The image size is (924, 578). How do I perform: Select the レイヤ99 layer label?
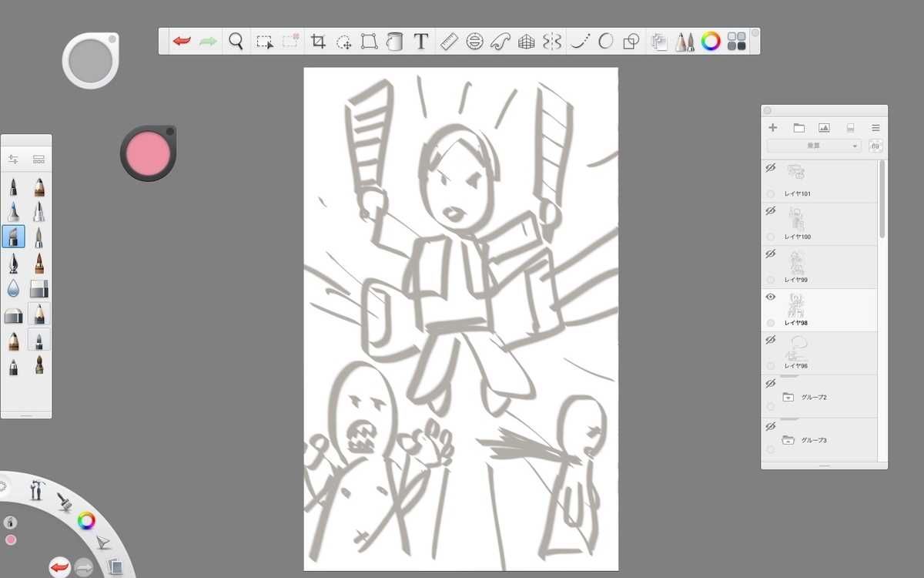click(796, 280)
